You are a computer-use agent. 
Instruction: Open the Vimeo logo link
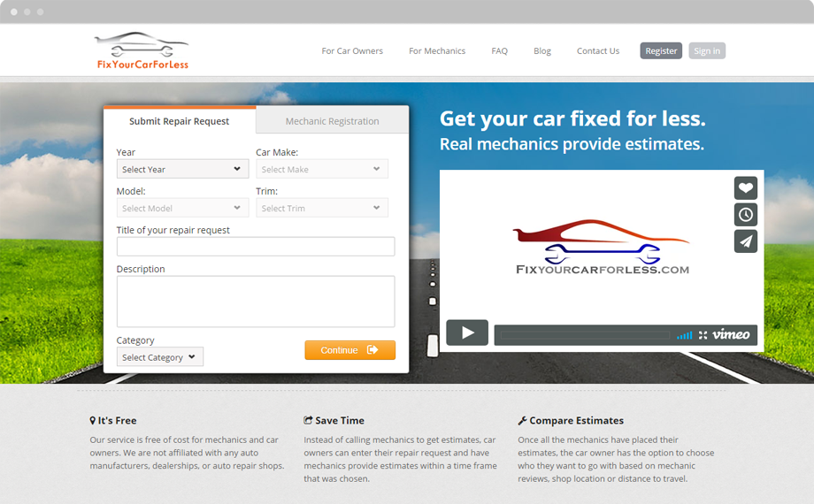731,335
